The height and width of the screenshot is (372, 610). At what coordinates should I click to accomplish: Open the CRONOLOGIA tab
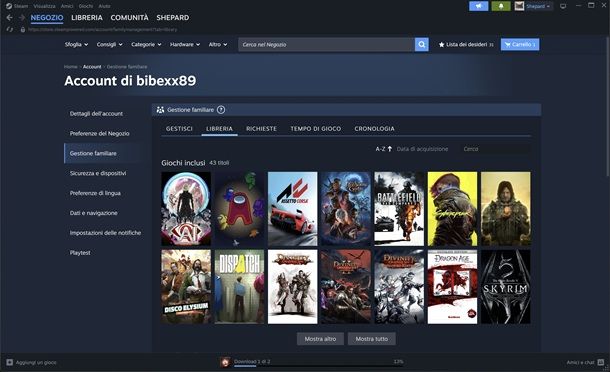click(x=374, y=128)
